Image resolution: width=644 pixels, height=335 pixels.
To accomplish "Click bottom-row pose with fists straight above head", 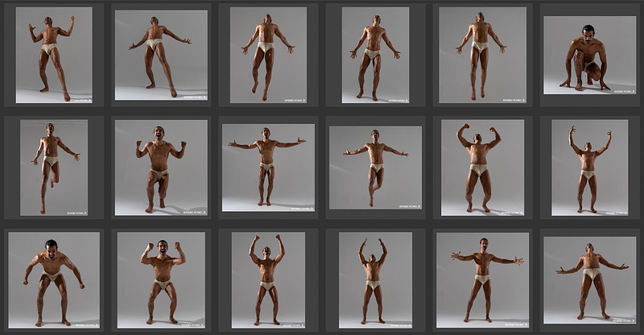I will (x=268, y=279).
